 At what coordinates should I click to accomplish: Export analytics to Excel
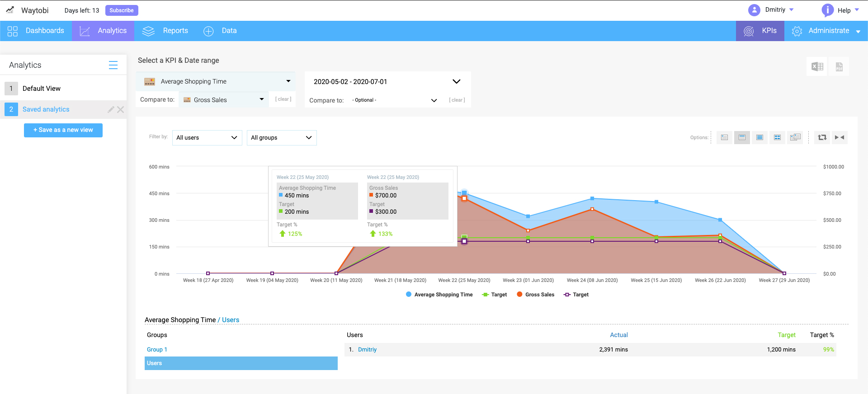click(817, 67)
